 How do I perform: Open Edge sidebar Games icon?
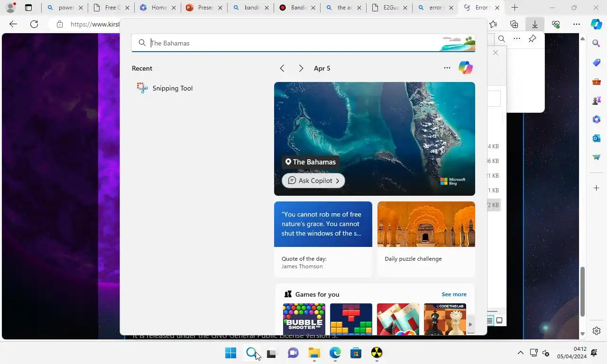pos(597,100)
